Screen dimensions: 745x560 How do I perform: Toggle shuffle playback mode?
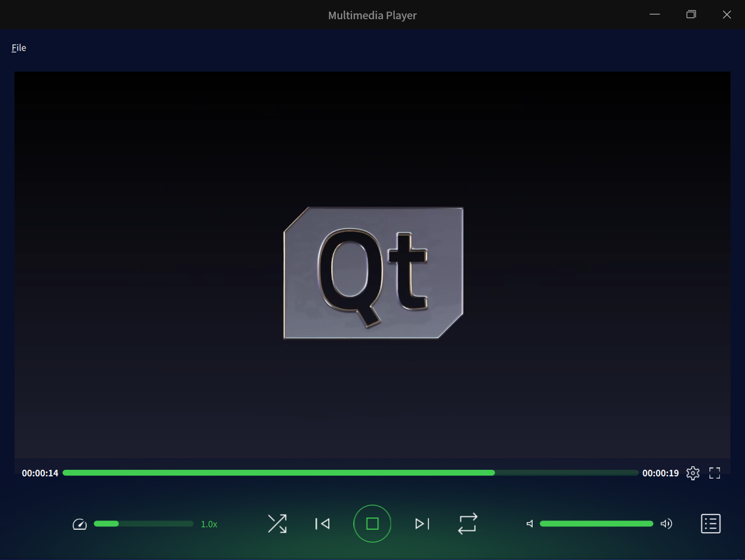pyautogui.click(x=277, y=523)
